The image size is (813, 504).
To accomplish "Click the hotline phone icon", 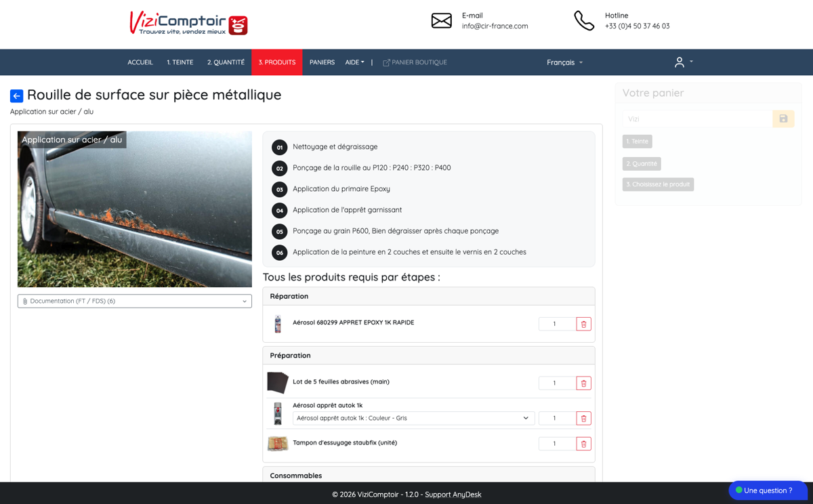I will [x=584, y=20].
